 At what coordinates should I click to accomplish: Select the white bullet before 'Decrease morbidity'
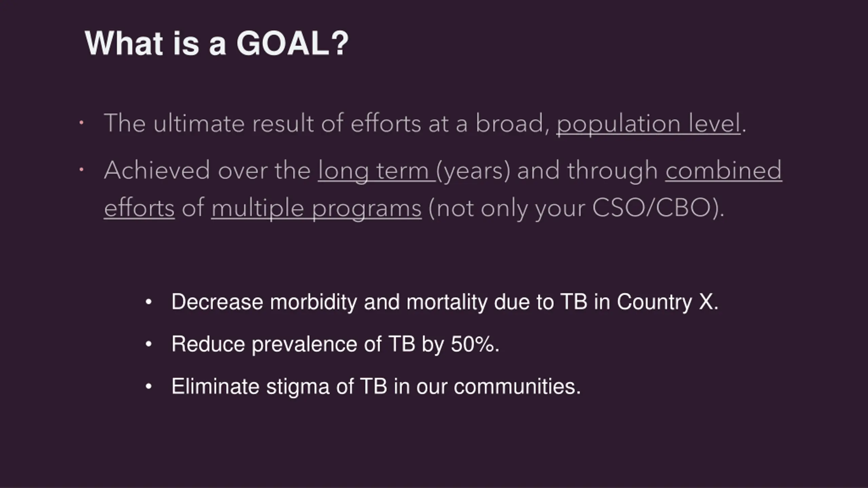pyautogui.click(x=148, y=302)
